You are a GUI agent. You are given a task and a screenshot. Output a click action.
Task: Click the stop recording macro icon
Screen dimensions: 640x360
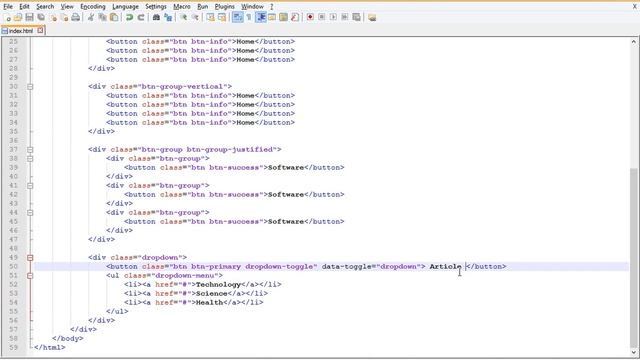click(322, 18)
